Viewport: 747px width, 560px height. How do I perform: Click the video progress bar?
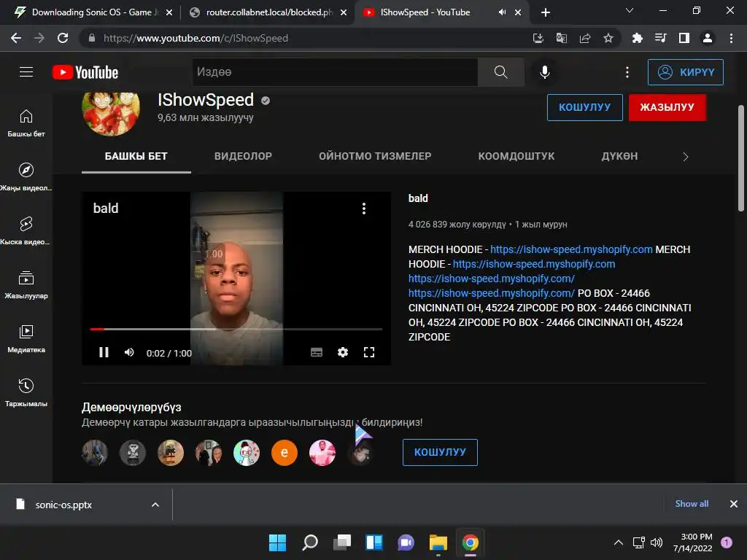click(x=236, y=329)
